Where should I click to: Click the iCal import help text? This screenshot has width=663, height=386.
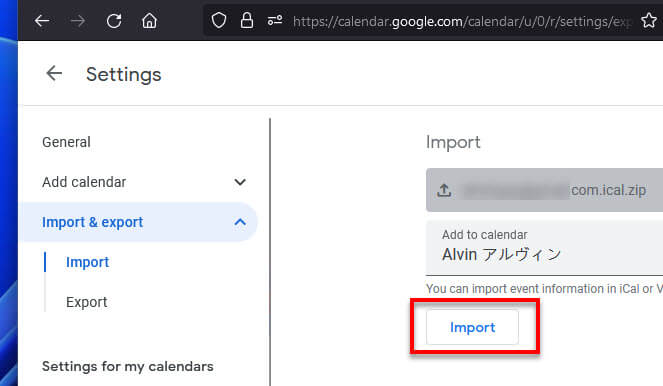coord(545,289)
